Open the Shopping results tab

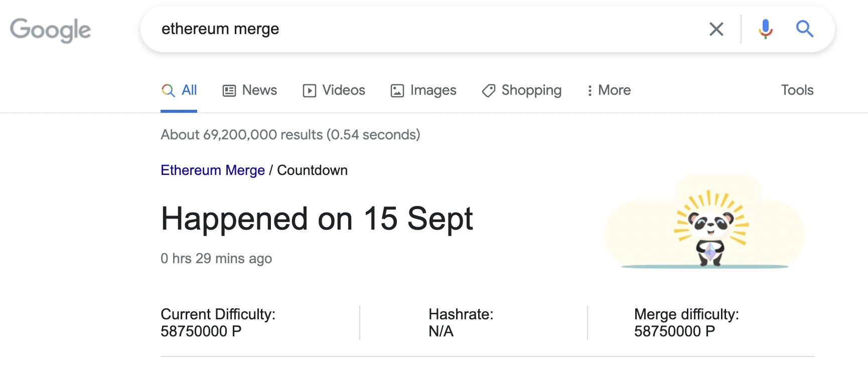[x=522, y=90]
